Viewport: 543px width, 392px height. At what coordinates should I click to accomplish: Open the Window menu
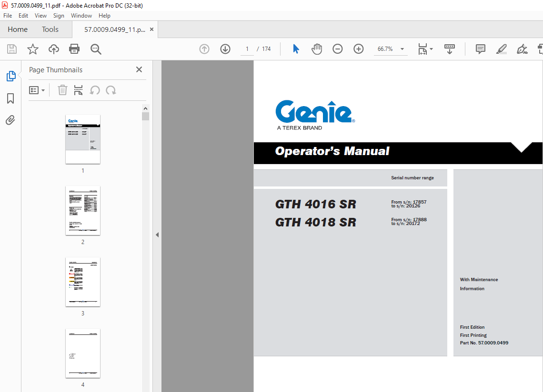[81, 16]
